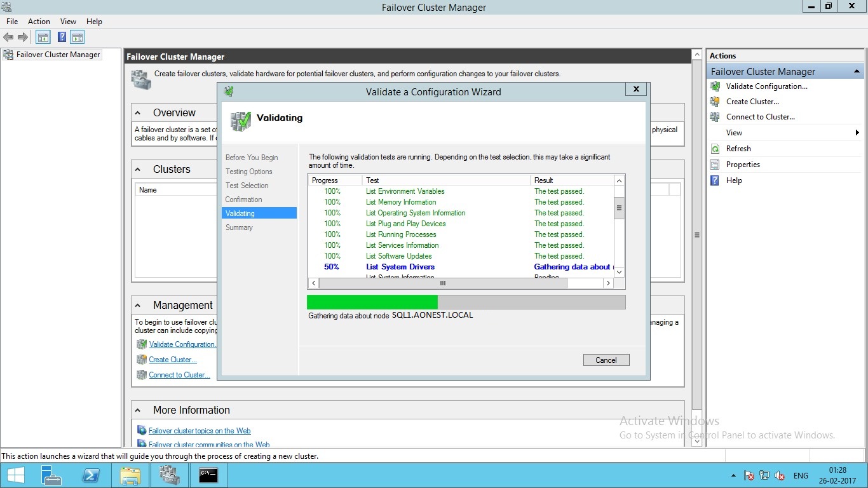Click the network tray icon
Viewport: 868px width, 488px height.
764,475
